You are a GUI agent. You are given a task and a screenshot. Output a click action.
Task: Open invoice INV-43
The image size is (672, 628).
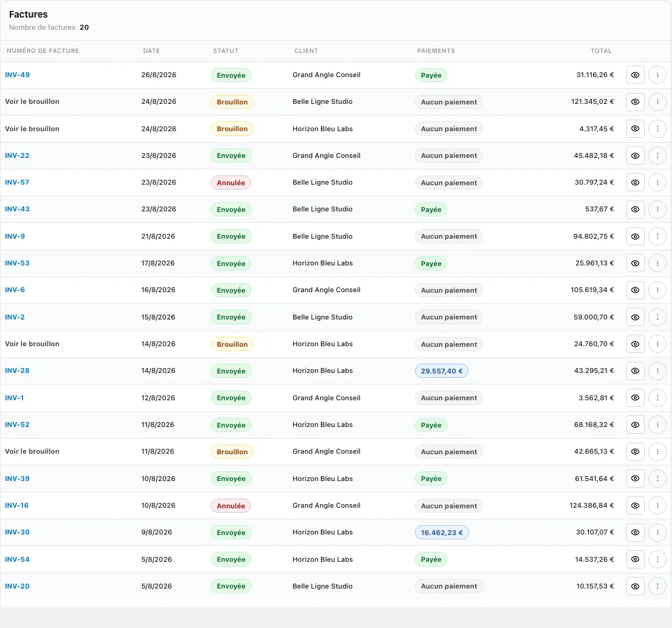pos(17,209)
